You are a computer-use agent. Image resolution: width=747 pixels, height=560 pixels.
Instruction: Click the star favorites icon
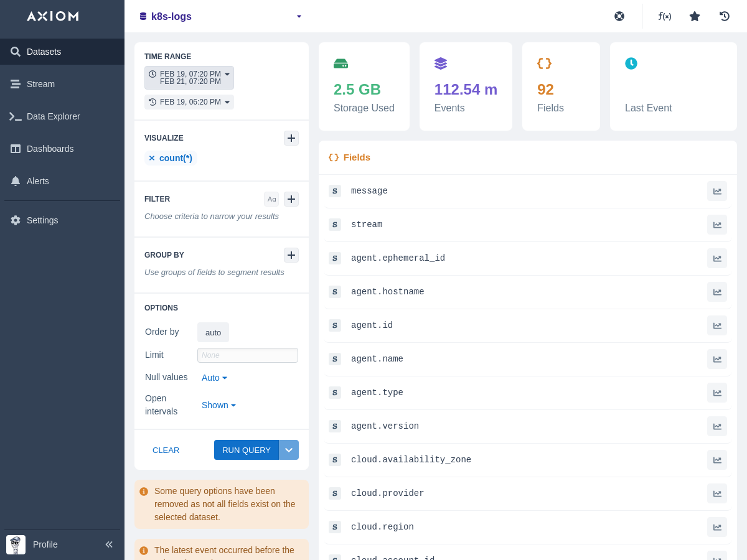coord(695,16)
